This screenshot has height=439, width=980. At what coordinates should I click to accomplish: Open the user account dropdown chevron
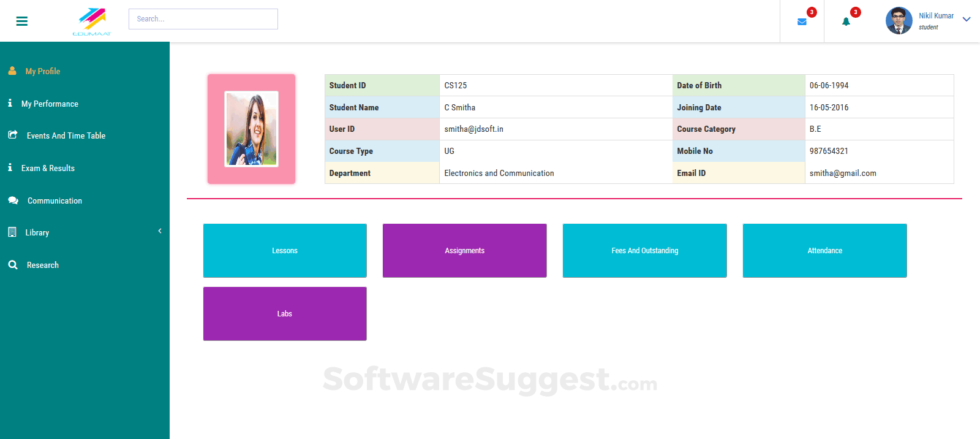tap(967, 20)
